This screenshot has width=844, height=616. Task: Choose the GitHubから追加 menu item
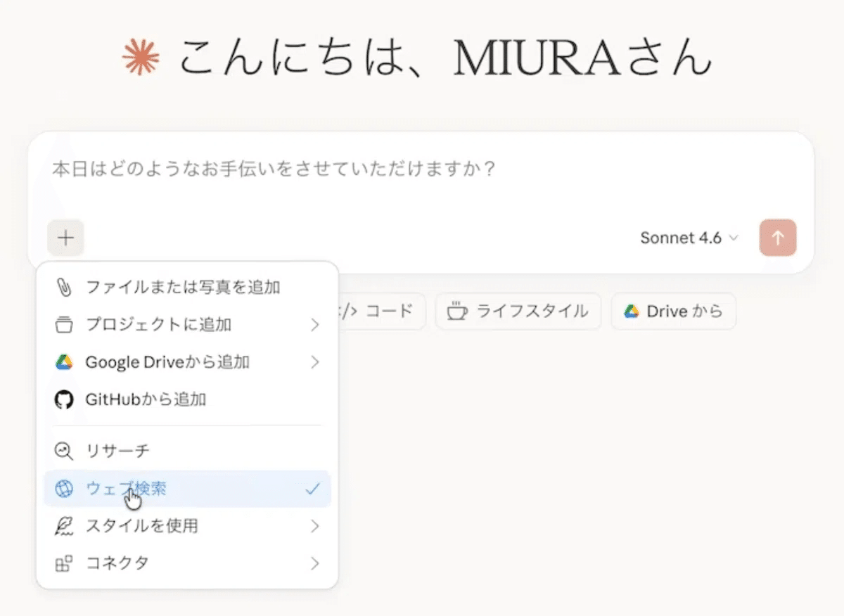click(x=146, y=399)
